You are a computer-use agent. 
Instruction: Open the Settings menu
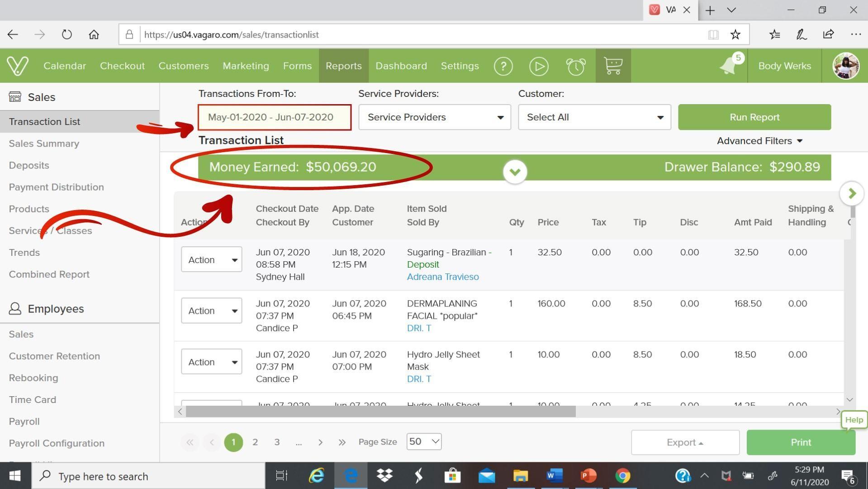point(460,66)
